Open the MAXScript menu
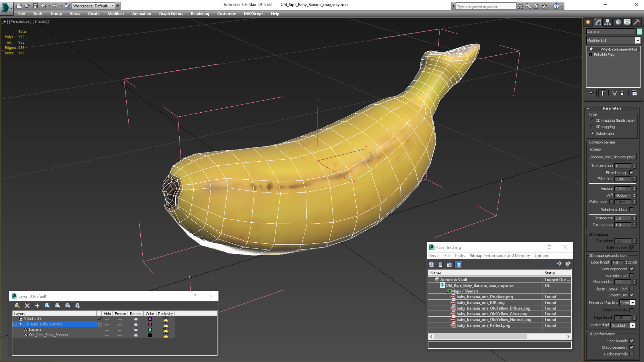Image resolution: width=644 pixels, height=362 pixels. pyautogui.click(x=253, y=14)
